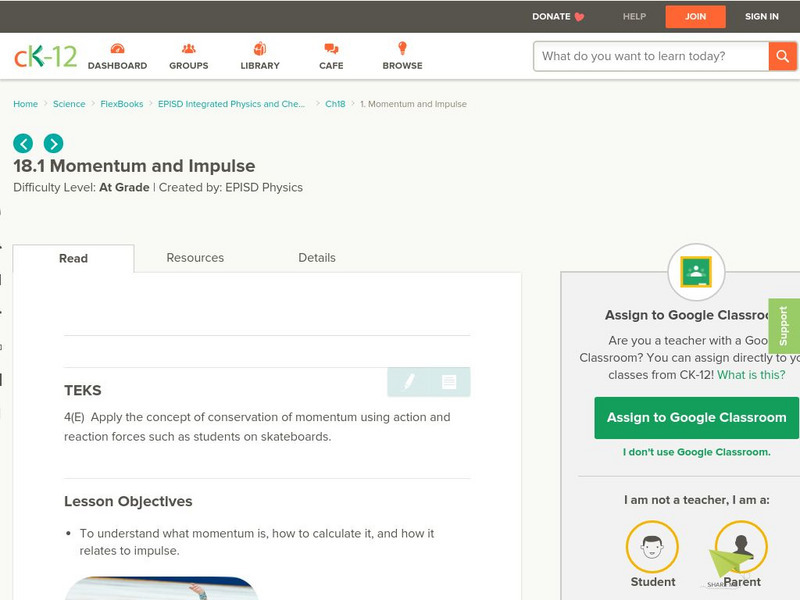The height and width of the screenshot is (600, 800).
Task: Focus the 'What do you want to learn today?' search box
Action: coord(651,56)
